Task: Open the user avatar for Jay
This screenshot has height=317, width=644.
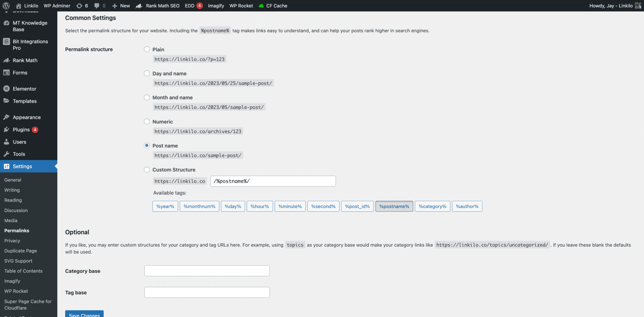Action: (x=638, y=6)
